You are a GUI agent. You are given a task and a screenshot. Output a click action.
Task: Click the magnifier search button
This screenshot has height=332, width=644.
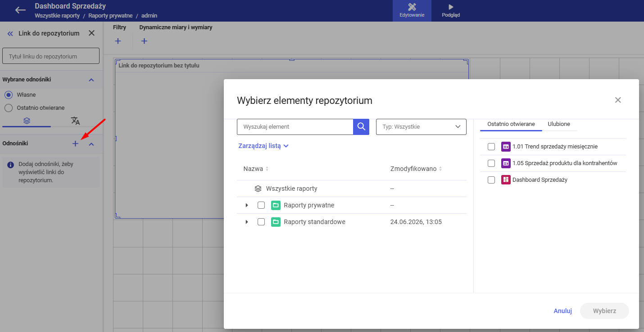coord(361,127)
